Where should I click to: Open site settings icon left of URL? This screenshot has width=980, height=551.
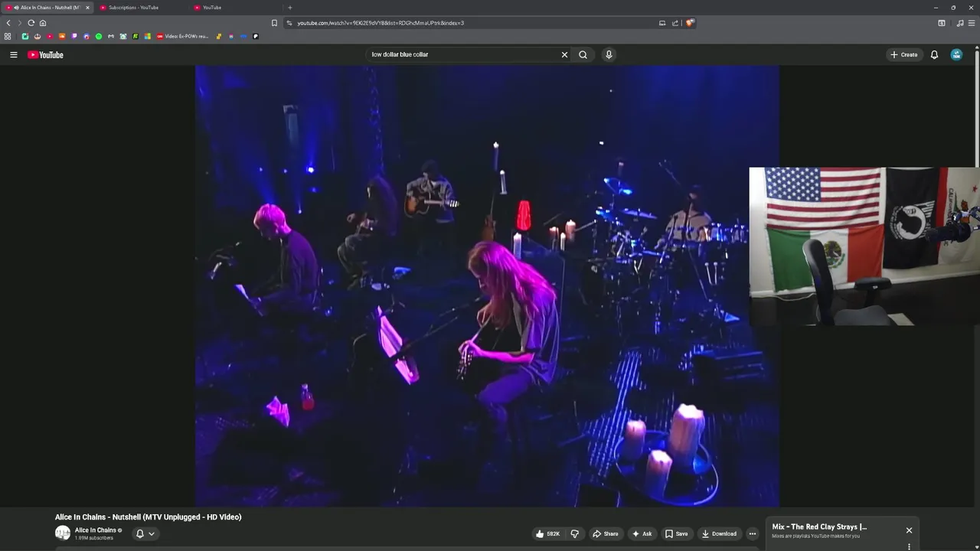coord(289,23)
